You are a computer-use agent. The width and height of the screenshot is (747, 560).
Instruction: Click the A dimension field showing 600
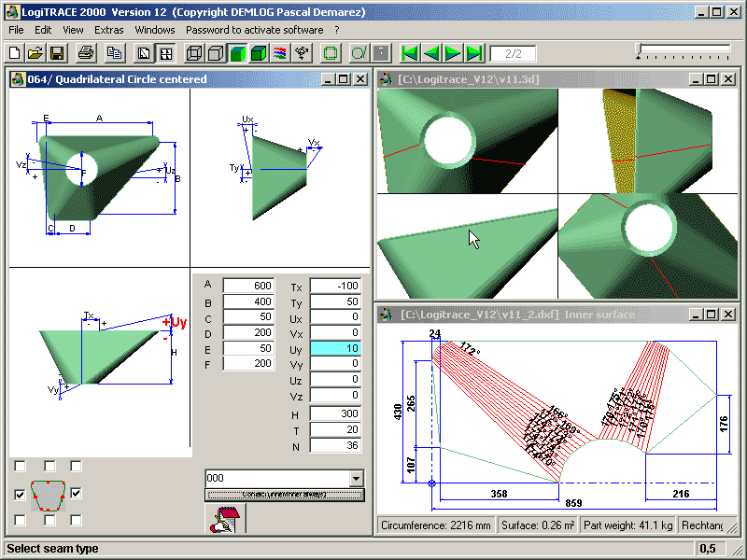[248, 286]
